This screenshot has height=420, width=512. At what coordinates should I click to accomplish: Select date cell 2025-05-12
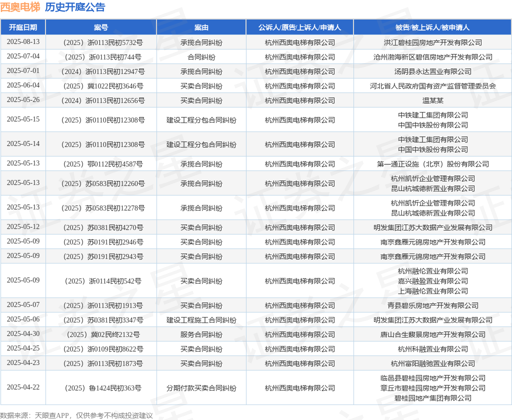pos(23,226)
